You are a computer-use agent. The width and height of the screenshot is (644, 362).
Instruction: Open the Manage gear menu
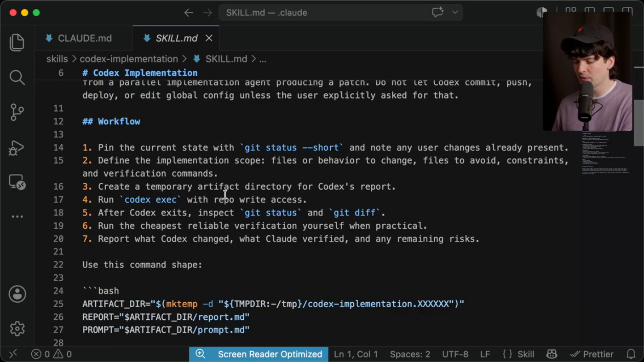tap(17, 328)
